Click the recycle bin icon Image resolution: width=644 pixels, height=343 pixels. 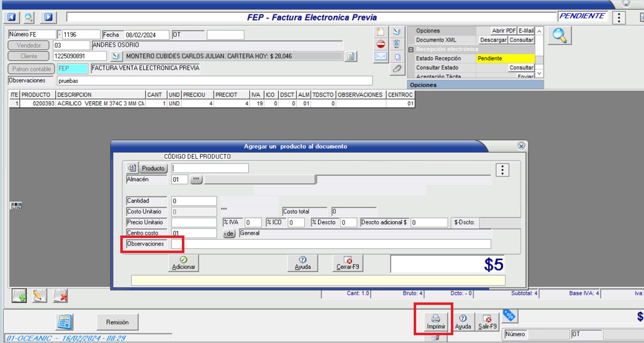[x=397, y=44]
